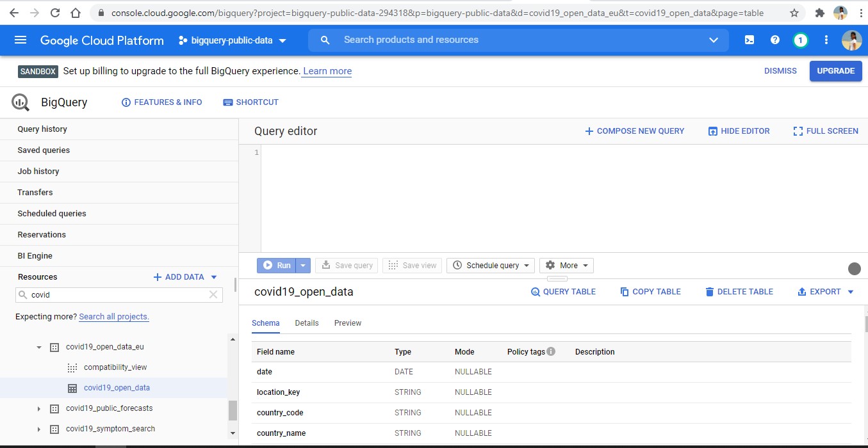868x448 pixels.
Task: View notifications badge showing 1
Action: [800, 40]
